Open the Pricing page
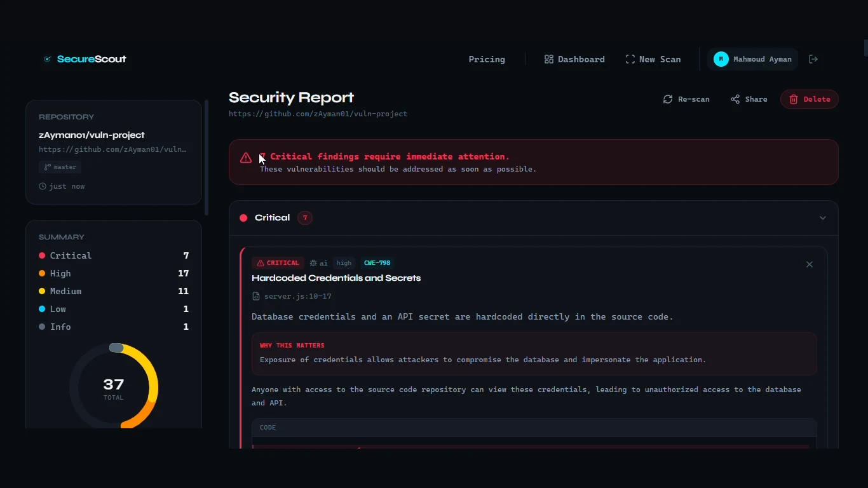This screenshot has width=868, height=488. pyautogui.click(x=487, y=59)
